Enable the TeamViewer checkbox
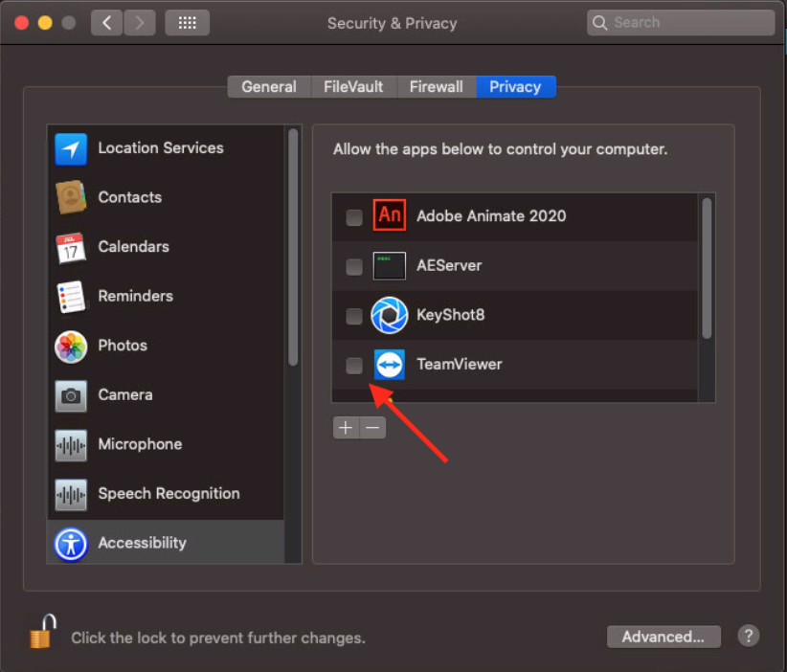This screenshot has height=672, width=787. (354, 366)
